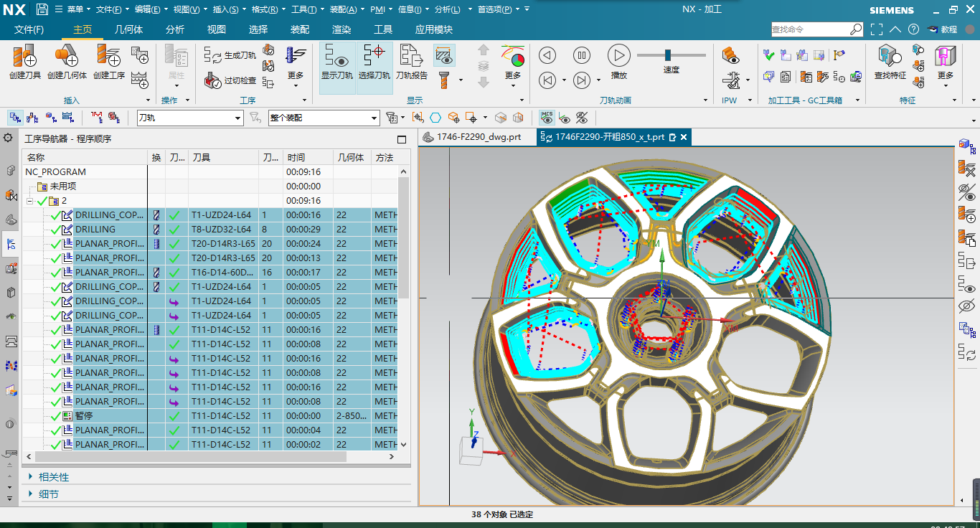Expand the 相关性 section

click(x=30, y=477)
